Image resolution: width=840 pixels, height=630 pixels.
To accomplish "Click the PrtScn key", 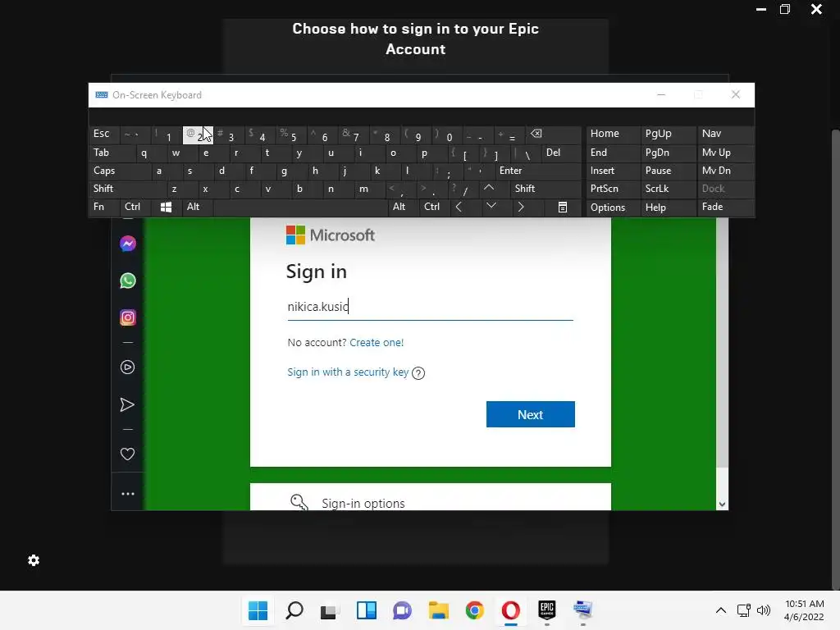I will click(x=613, y=189).
